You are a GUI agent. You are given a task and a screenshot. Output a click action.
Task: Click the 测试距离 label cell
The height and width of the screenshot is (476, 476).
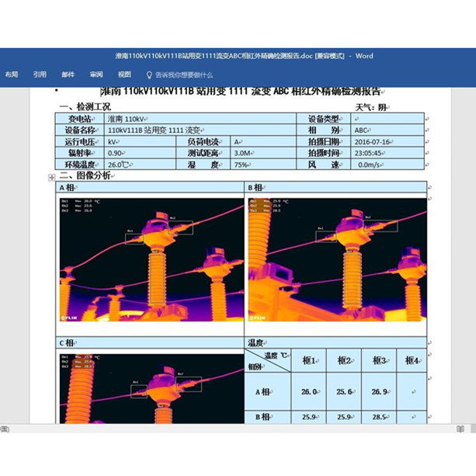tap(203, 153)
